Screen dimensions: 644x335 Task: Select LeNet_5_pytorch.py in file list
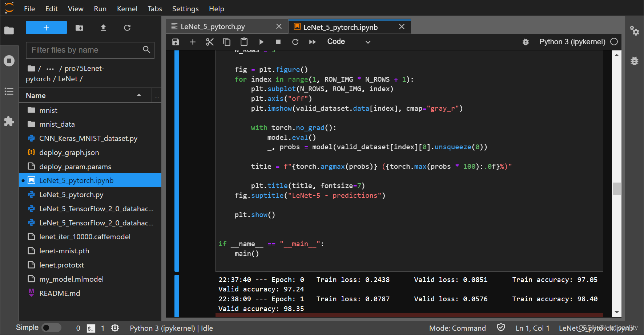coord(90,195)
